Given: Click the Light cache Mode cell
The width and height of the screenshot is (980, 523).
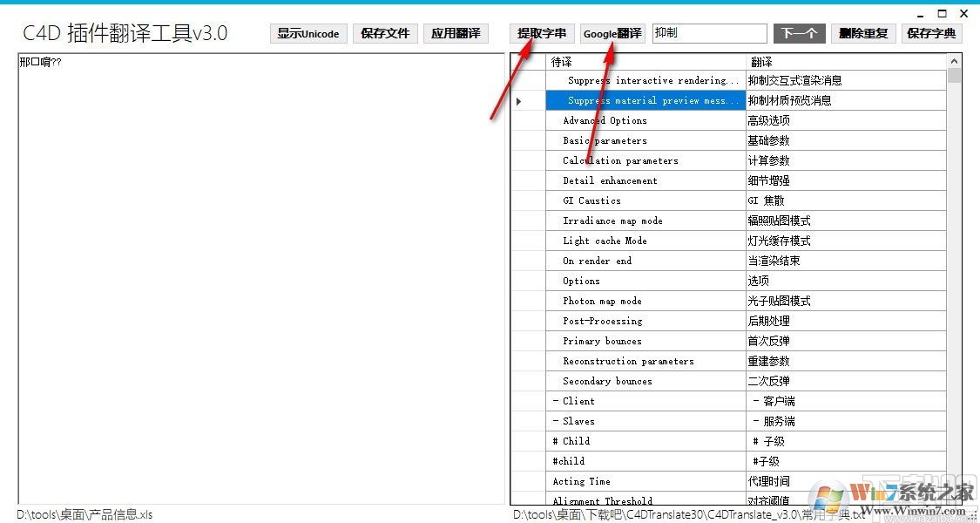Looking at the screenshot, I should click(645, 241).
